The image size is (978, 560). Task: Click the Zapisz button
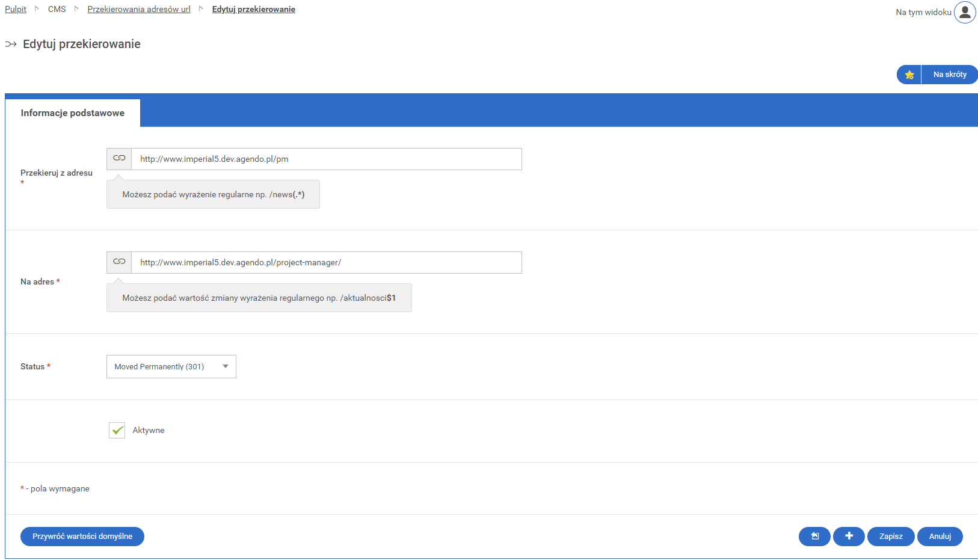[890, 536]
